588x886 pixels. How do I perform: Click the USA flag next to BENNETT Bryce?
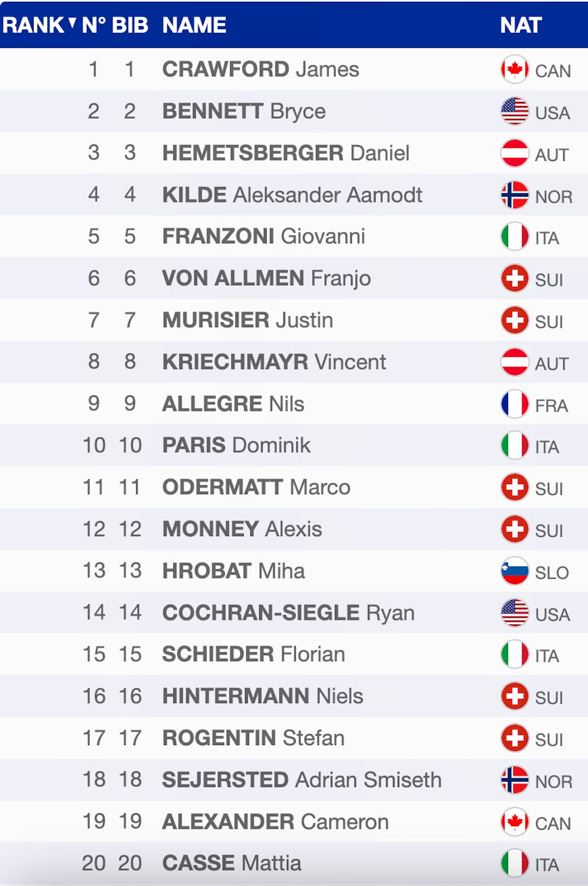[x=514, y=111]
